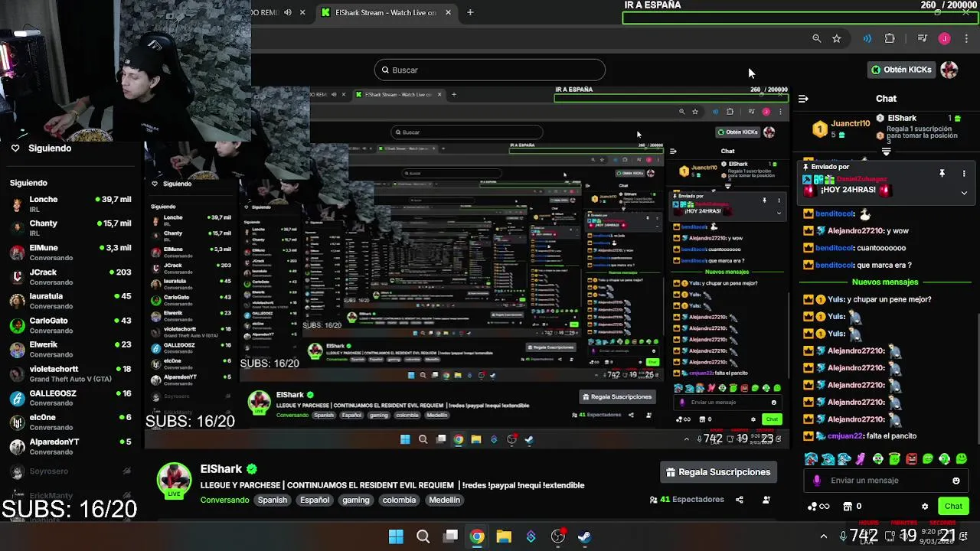Open Chrome from the taskbar
This screenshot has width=980, height=551.
tap(477, 536)
